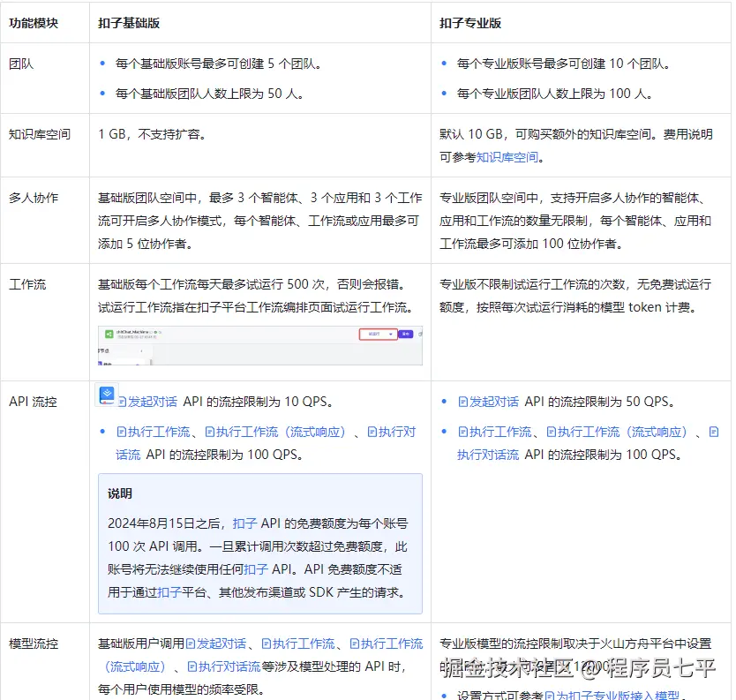Viewport: 736px width, 700px height.
Task: Click 扣子 link before 'API 的免费额度' in 说明
Action: click(244, 523)
